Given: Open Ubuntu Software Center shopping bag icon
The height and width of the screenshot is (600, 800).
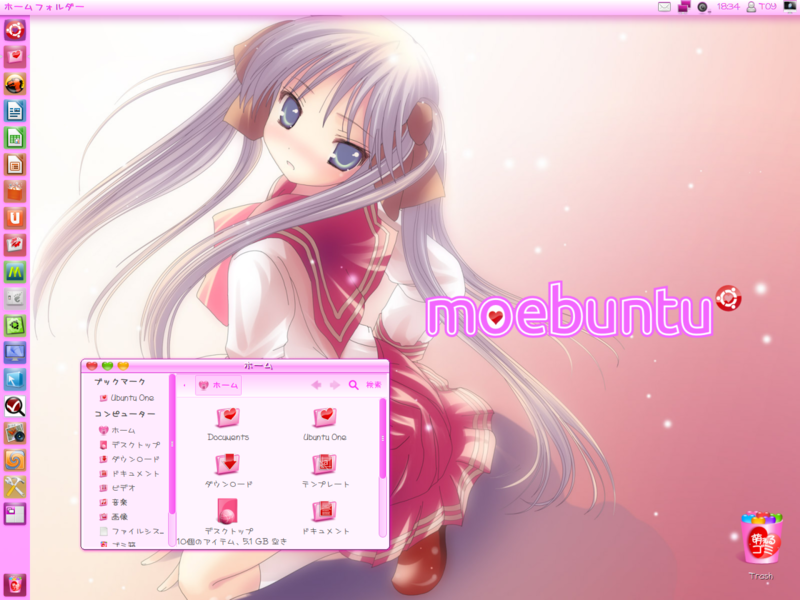Looking at the screenshot, I should pyautogui.click(x=15, y=191).
